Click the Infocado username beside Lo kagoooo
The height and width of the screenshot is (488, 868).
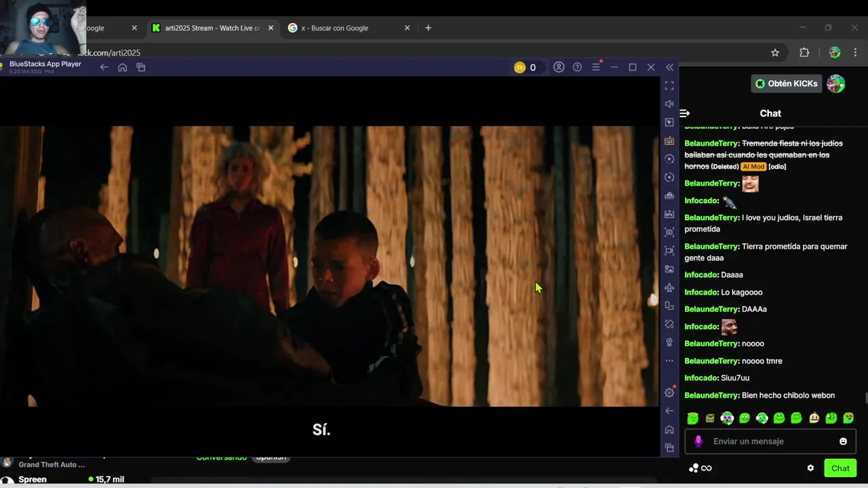701,292
